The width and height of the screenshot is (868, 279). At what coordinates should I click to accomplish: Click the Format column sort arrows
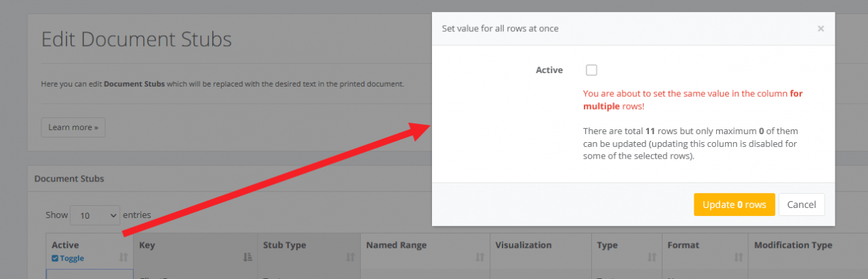pyautogui.click(x=737, y=257)
